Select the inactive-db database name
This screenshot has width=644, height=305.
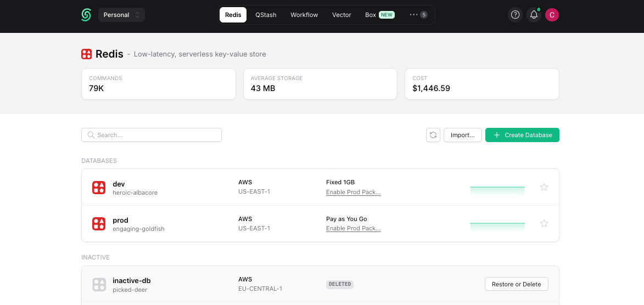point(131,281)
